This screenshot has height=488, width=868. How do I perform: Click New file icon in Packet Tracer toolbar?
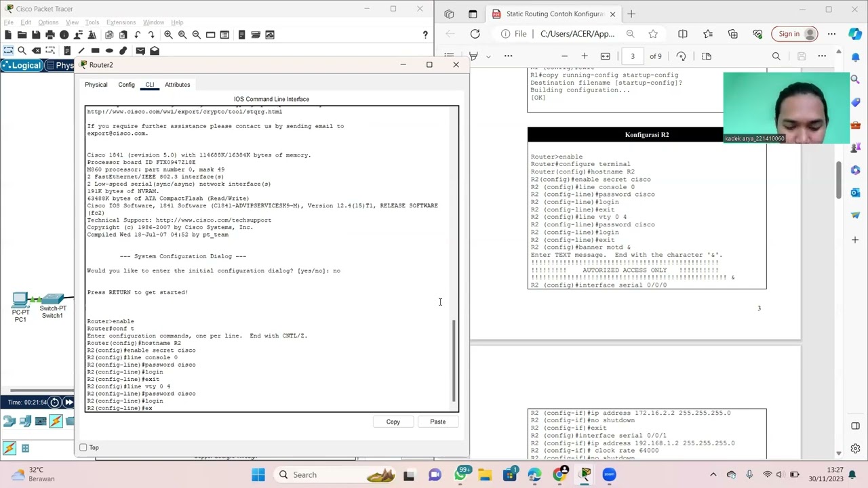[x=8, y=35]
